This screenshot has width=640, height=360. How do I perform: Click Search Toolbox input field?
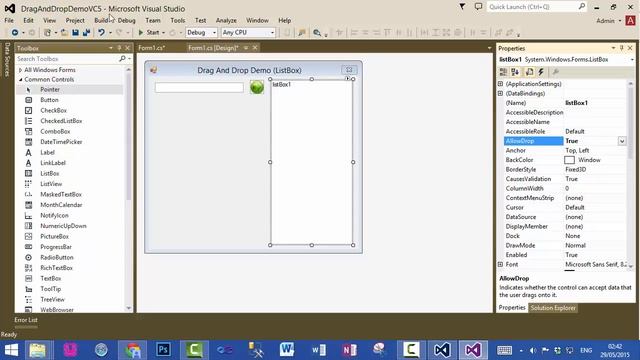coord(67,59)
